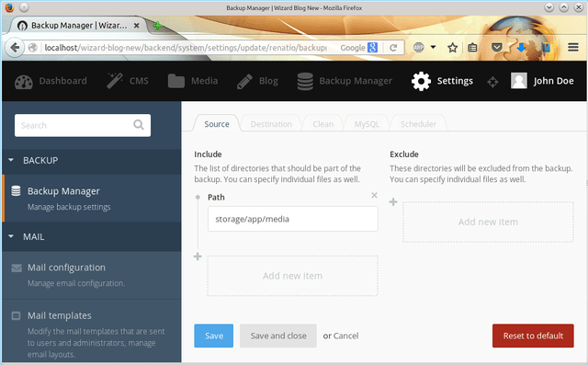Click the Adblock Plus icon

click(419, 47)
